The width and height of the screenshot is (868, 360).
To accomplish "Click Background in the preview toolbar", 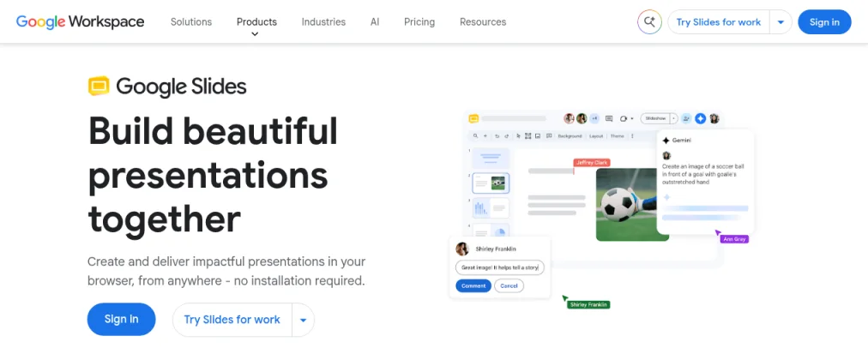I will [x=570, y=136].
